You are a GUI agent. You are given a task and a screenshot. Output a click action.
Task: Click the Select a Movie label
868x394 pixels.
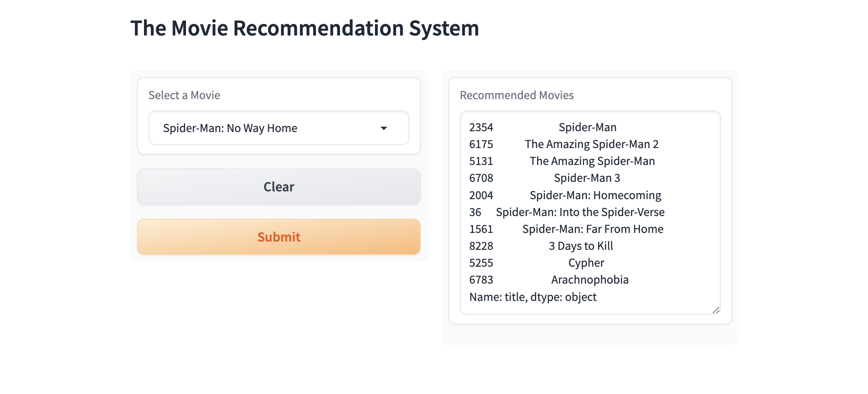[x=184, y=95]
